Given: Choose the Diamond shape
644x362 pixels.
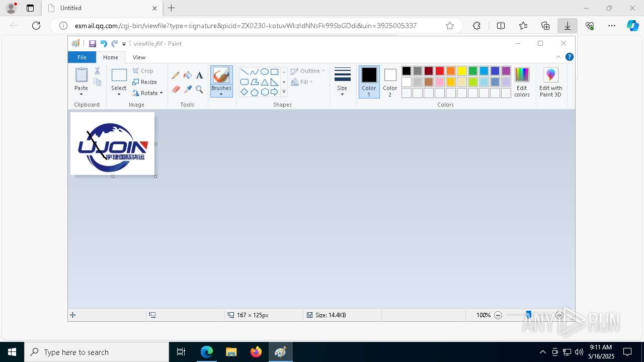Looking at the screenshot, I should (245, 92).
